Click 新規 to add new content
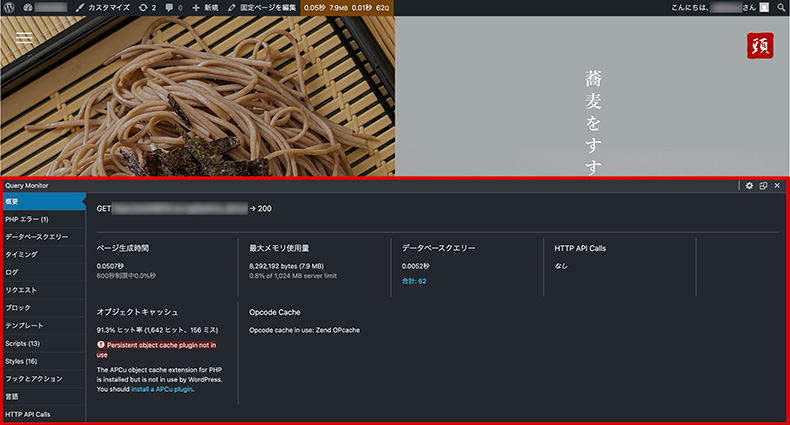The width and height of the screenshot is (790, 425). point(206,8)
